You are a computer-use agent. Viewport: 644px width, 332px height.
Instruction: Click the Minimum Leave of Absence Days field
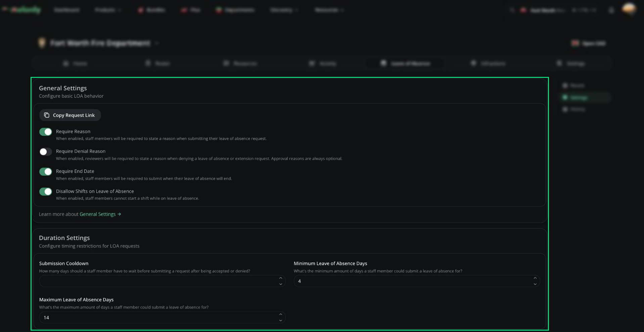point(417,281)
